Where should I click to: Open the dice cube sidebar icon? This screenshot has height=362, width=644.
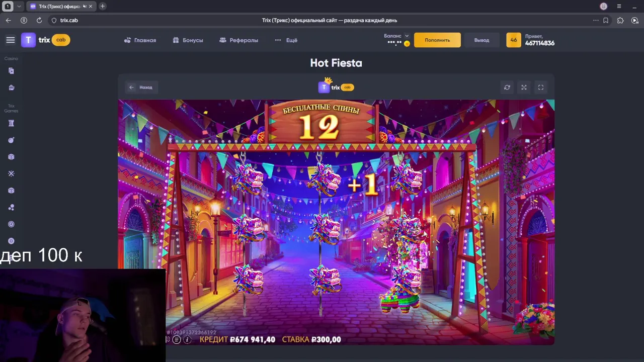[x=11, y=157]
